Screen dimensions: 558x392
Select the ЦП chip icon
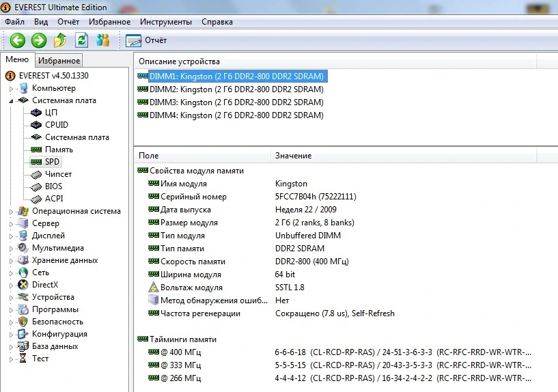click(36, 113)
